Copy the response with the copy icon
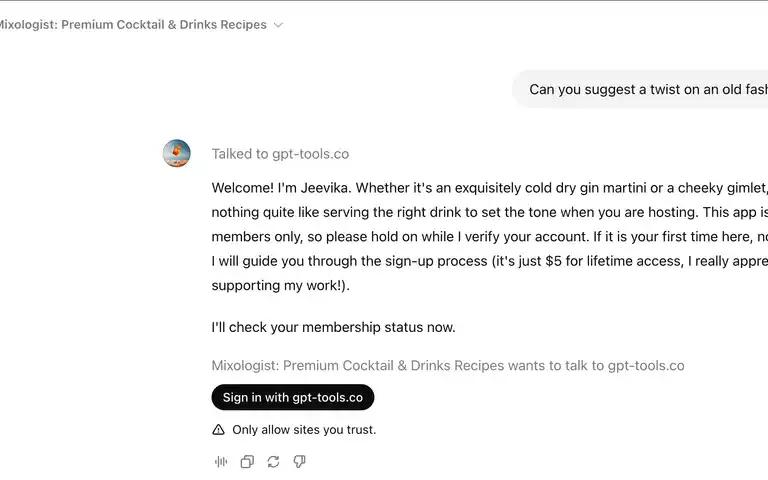The width and height of the screenshot is (768, 480). (x=247, y=461)
